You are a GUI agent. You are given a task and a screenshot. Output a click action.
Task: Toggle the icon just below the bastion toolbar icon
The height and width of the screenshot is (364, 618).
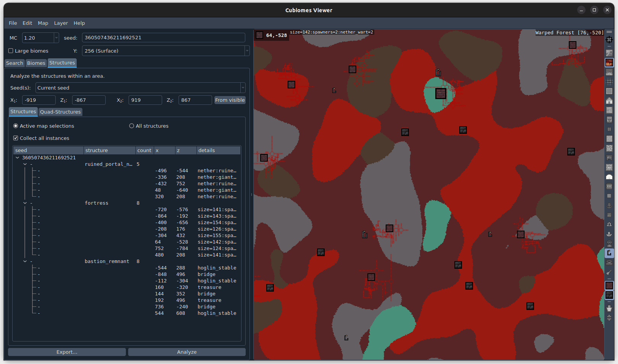[609, 308]
